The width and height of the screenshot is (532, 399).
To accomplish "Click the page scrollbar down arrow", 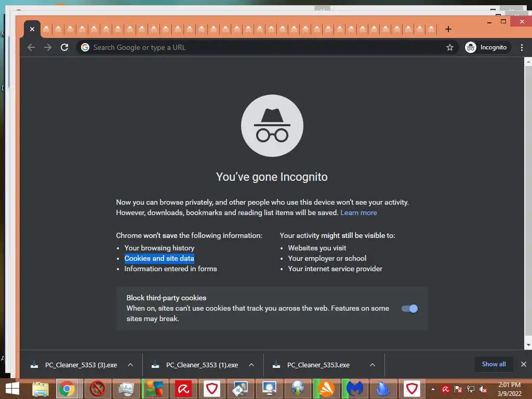I will pyautogui.click(x=528, y=345).
